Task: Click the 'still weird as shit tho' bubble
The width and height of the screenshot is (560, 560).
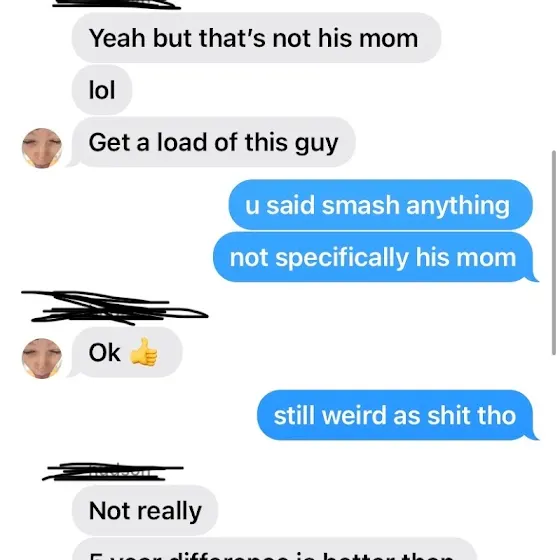Action: [x=397, y=415]
